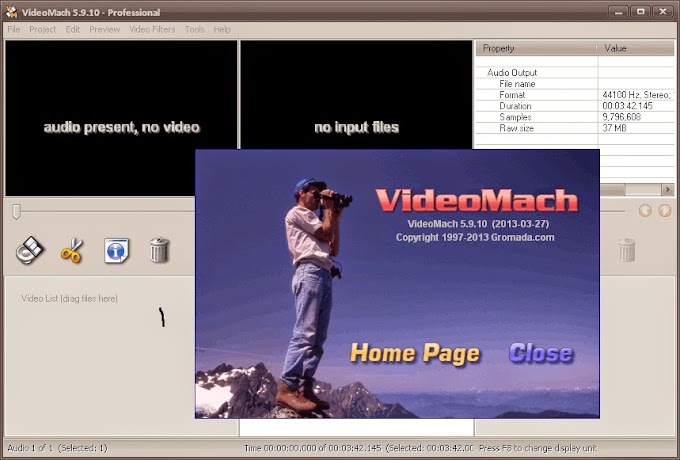Click the property panel scrollbar right arrow

(x=668, y=189)
